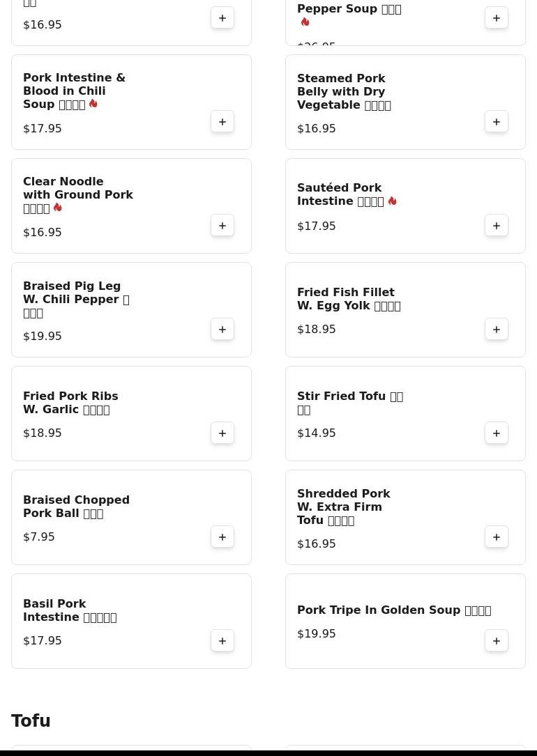Add Braised Pig Leg W. Chili Pepper
The image size is (537, 756).
coord(222,329)
